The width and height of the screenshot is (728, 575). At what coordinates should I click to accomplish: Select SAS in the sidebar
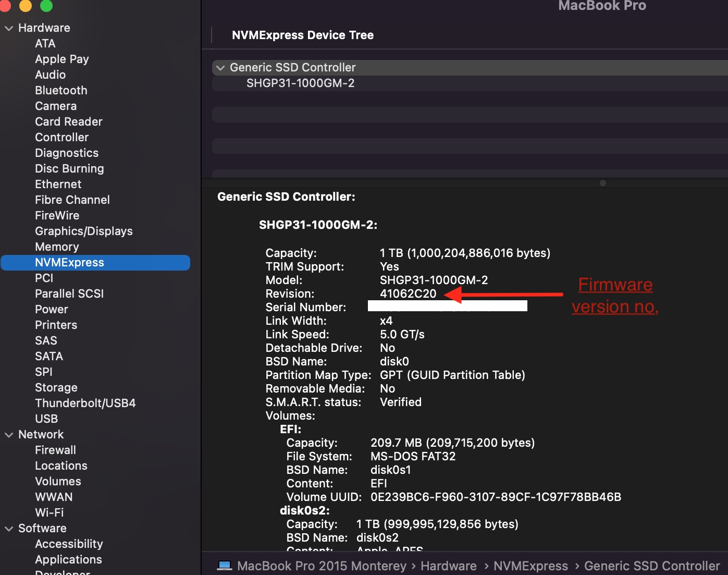pyautogui.click(x=46, y=341)
